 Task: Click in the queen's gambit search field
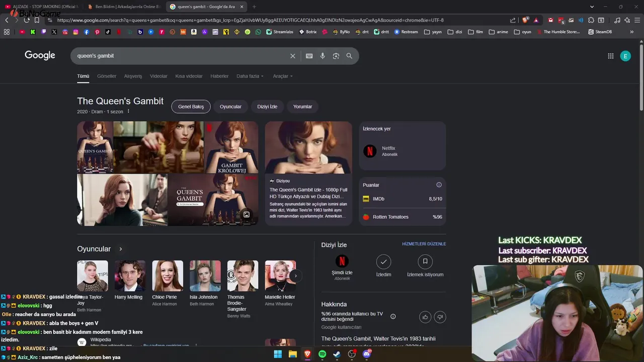coord(181,56)
